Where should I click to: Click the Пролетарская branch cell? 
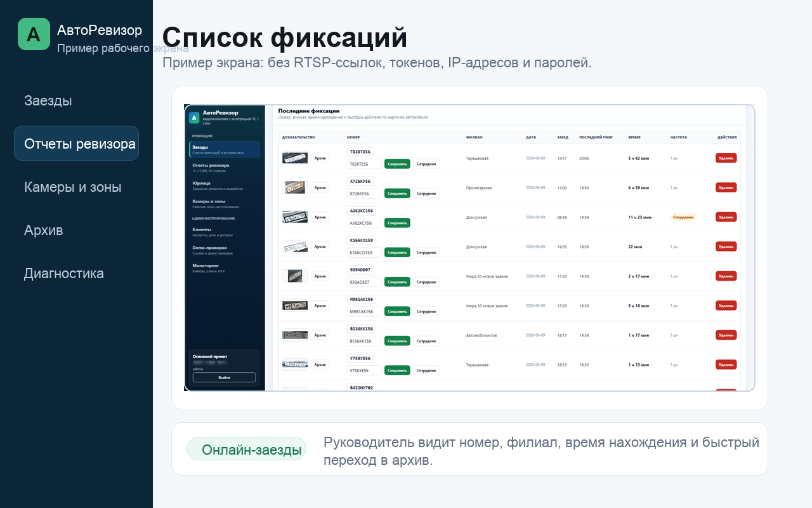click(479, 188)
